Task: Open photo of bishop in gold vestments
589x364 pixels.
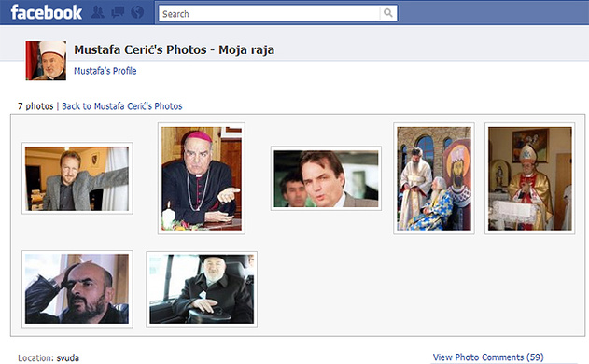Action: [529, 178]
